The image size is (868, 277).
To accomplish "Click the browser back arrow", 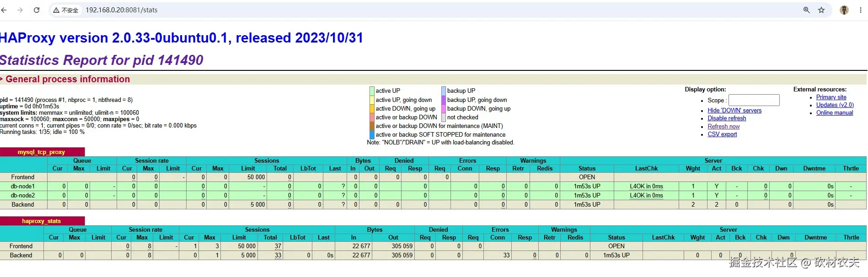I will click(x=4, y=10).
